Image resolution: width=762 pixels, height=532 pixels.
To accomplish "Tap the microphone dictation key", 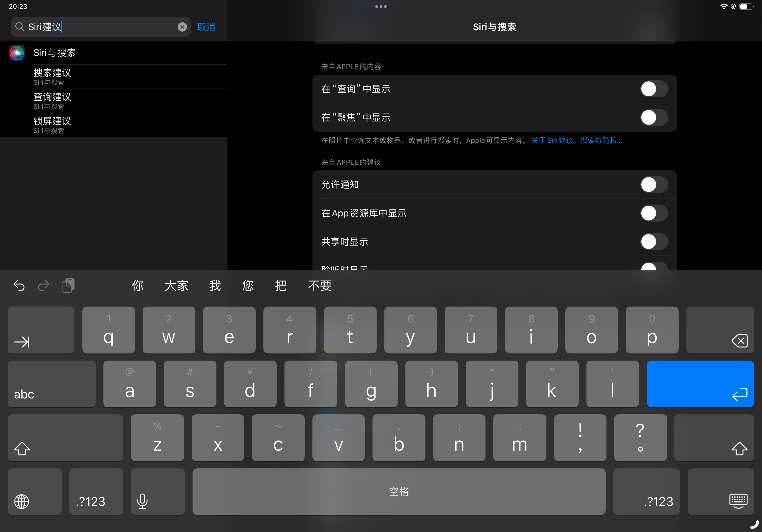I will (158, 492).
